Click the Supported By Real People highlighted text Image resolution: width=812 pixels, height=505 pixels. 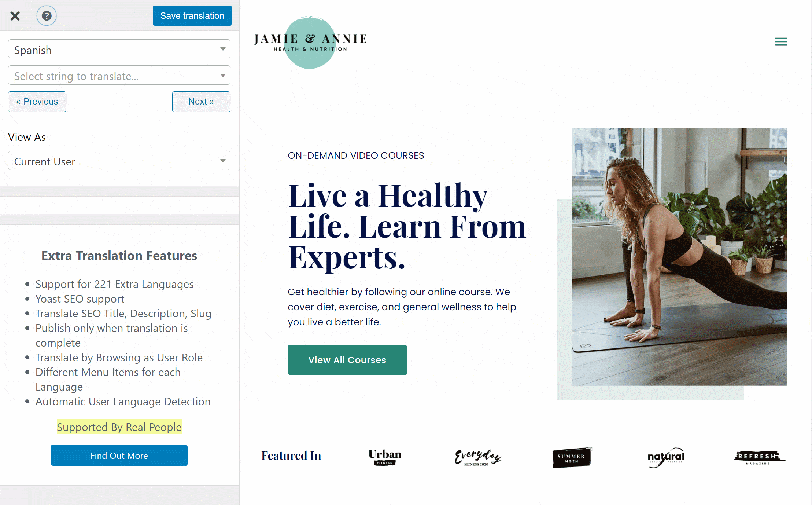tap(119, 427)
